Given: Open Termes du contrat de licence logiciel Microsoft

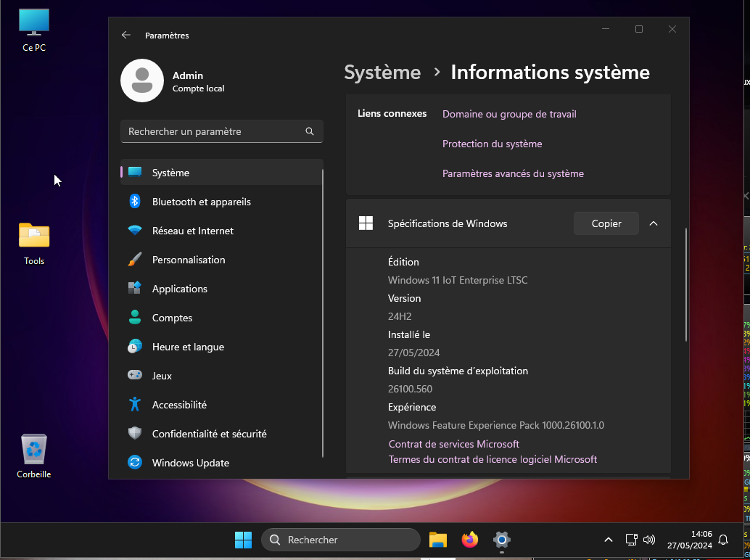Looking at the screenshot, I should (493, 459).
